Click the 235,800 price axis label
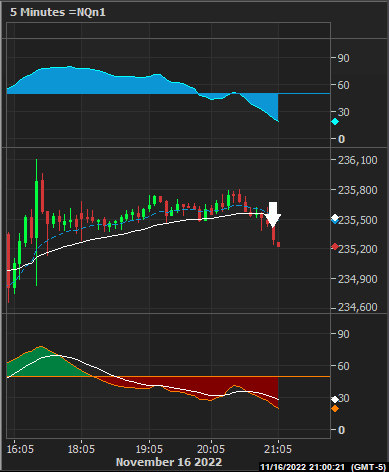 358,190
